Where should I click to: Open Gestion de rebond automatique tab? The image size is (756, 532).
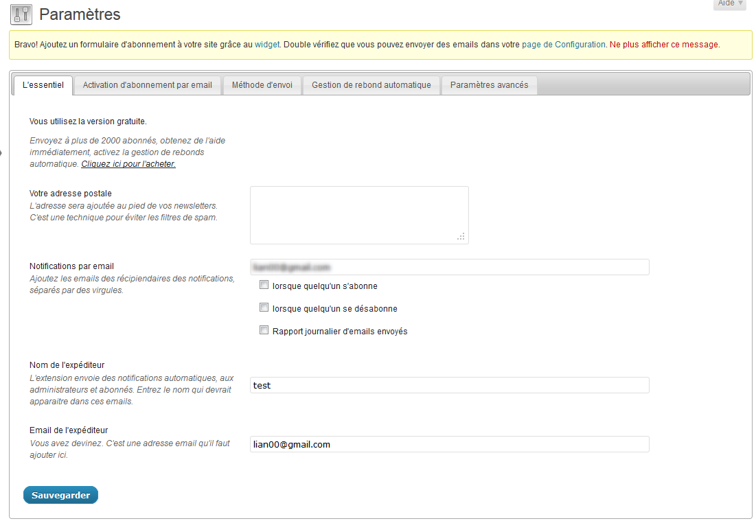(x=371, y=85)
